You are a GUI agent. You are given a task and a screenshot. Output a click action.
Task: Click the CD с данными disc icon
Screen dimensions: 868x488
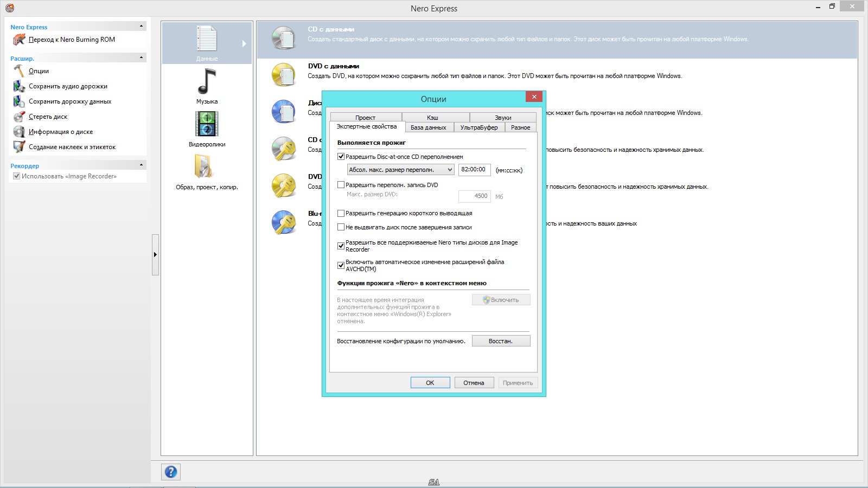[284, 38]
